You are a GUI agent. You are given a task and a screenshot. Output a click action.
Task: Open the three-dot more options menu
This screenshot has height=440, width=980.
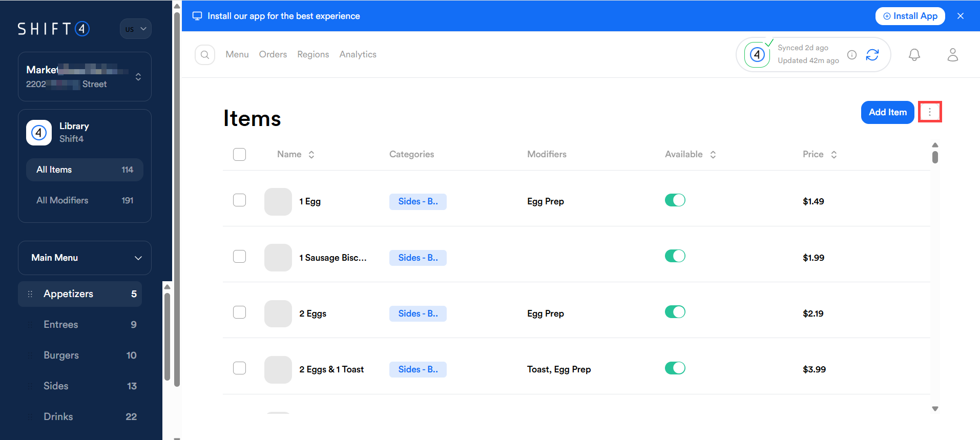point(929,112)
